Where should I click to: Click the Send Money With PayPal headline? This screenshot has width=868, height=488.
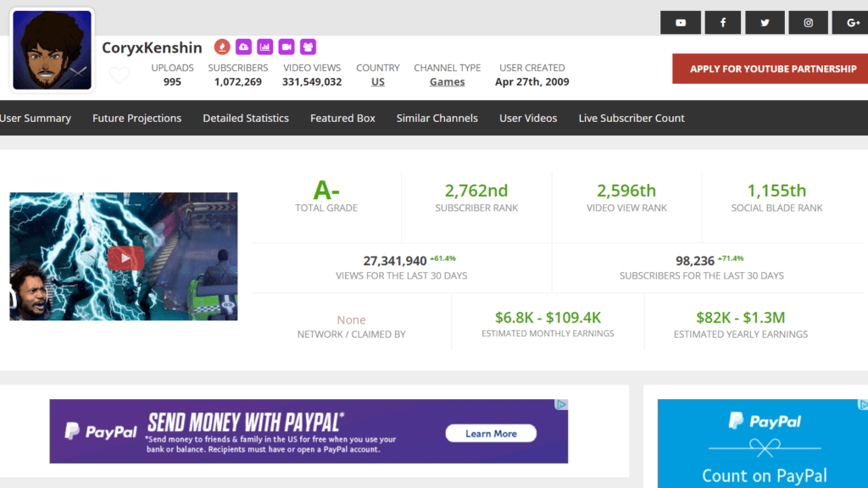246,423
